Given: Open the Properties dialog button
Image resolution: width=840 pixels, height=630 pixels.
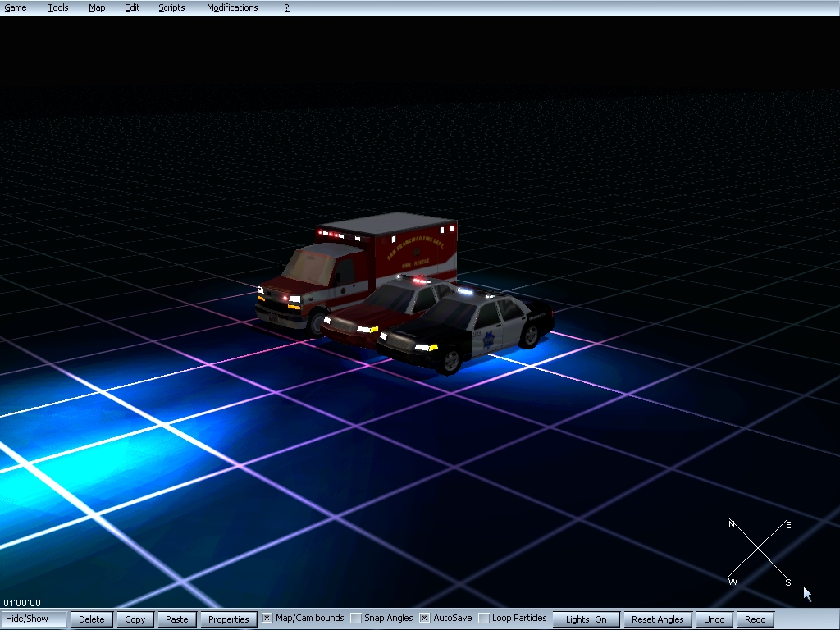Looking at the screenshot, I should click(x=228, y=619).
